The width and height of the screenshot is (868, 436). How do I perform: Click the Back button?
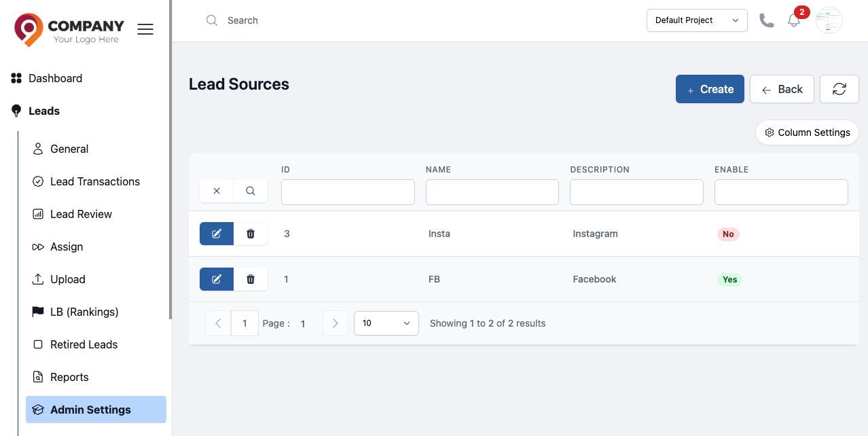[x=782, y=89]
